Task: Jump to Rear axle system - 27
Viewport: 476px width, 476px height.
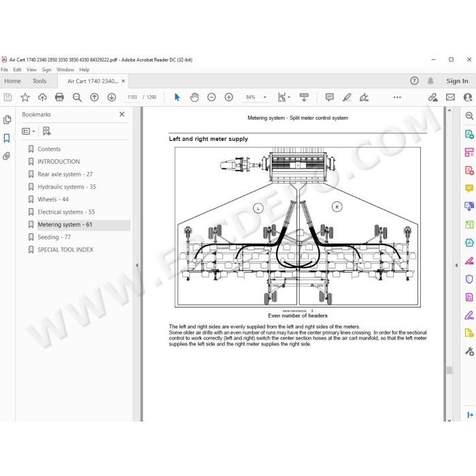Action: 65,174
